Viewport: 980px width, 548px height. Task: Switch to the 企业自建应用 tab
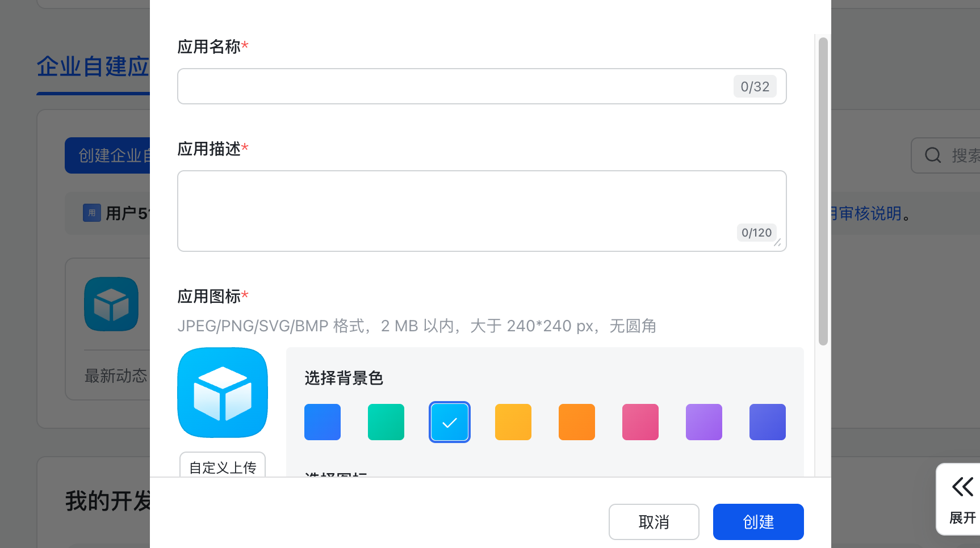[93, 67]
